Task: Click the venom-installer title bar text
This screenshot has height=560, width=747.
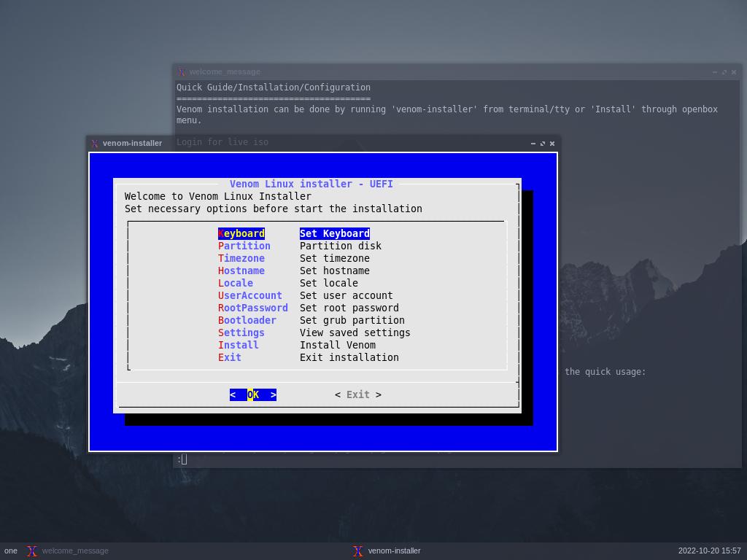Action: pos(133,144)
